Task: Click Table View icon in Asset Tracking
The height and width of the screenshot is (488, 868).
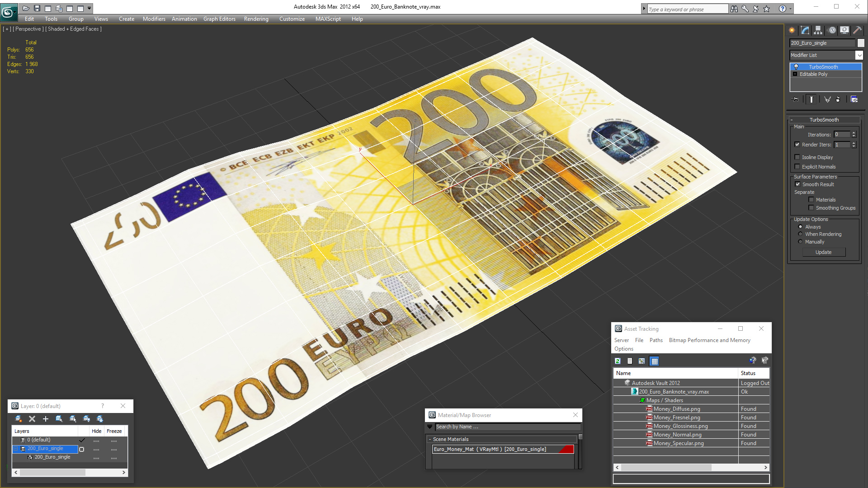Action: click(x=654, y=361)
